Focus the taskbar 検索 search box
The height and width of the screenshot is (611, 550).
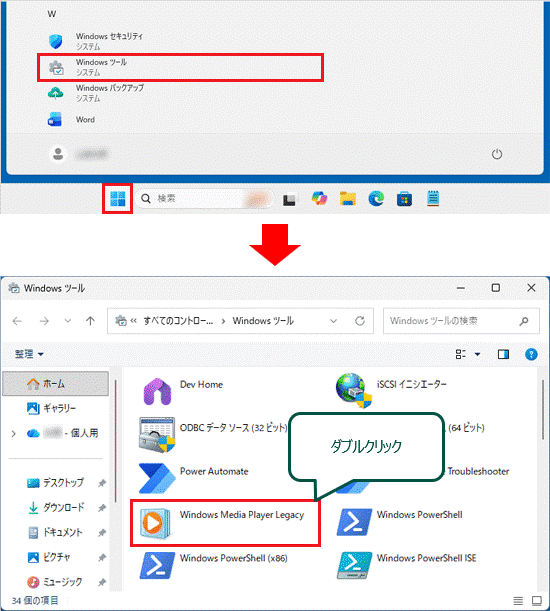pos(205,199)
